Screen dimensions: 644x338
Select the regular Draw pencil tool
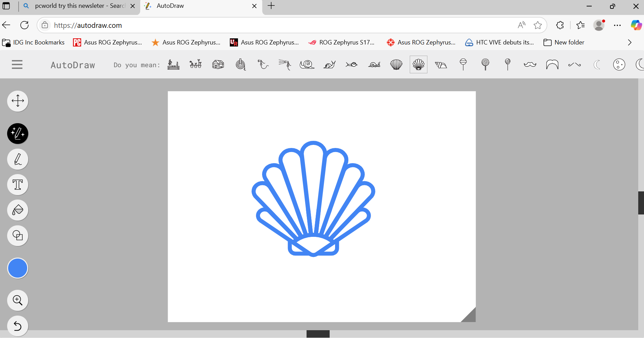click(17, 159)
